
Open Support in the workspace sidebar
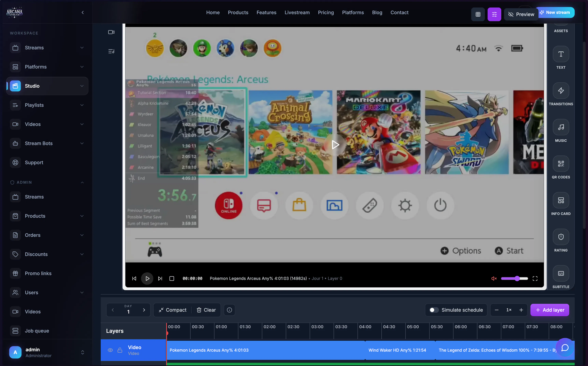coord(47,162)
